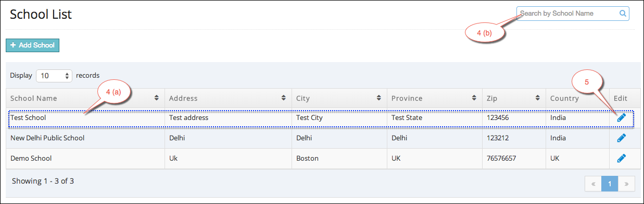The width and height of the screenshot is (644, 204).
Task: Click the Edit column header
Action: [x=621, y=98]
